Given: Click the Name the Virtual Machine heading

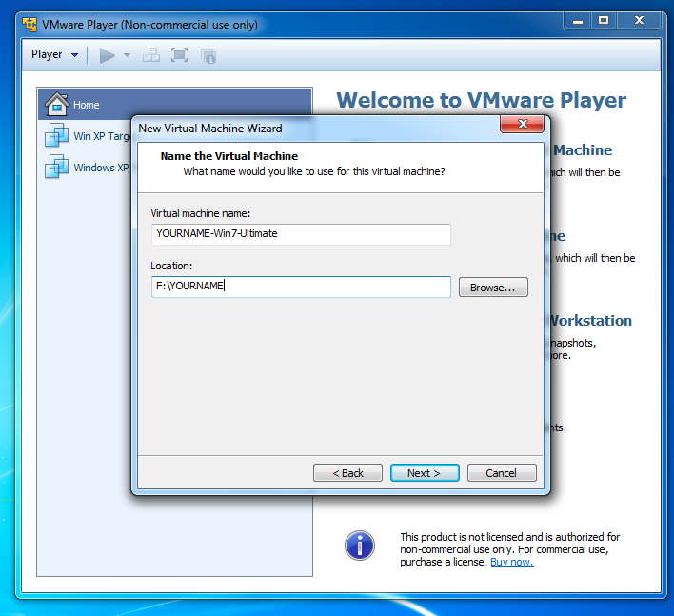Looking at the screenshot, I should tap(229, 156).
